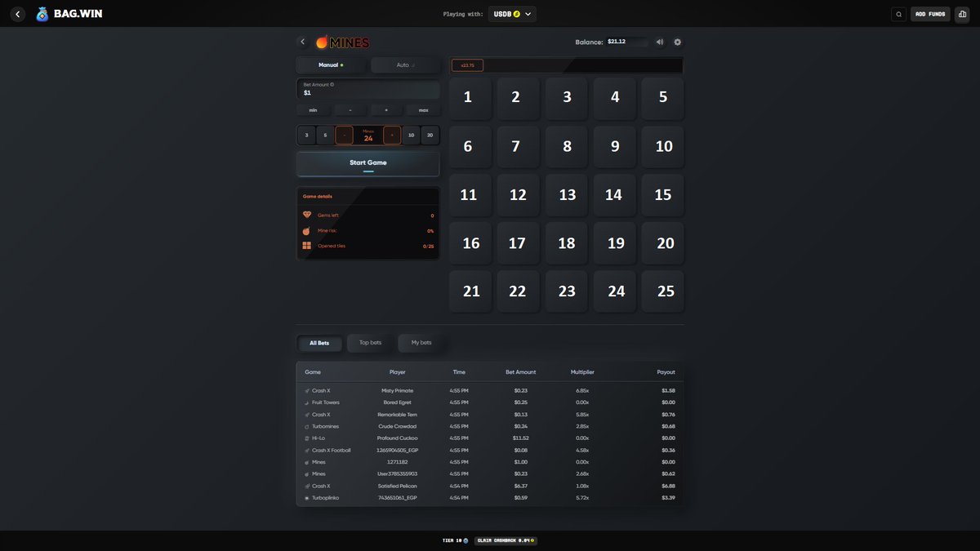
Task: Click the rocket icon in Misty Primate row
Action: click(307, 391)
